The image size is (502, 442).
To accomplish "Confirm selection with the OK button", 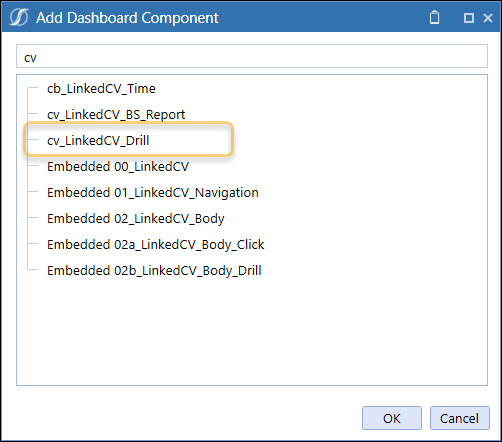I will (x=392, y=418).
